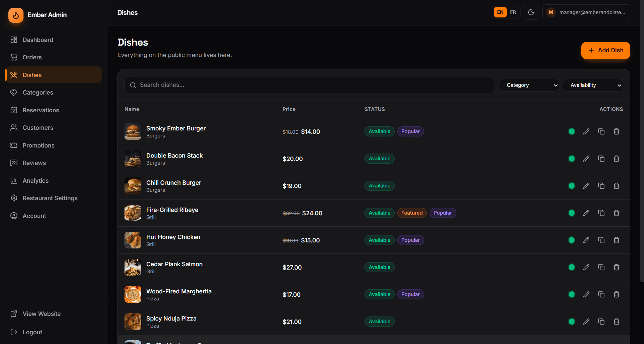Go to Orders page
Image resolution: width=644 pixels, height=344 pixels.
(x=53, y=57)
